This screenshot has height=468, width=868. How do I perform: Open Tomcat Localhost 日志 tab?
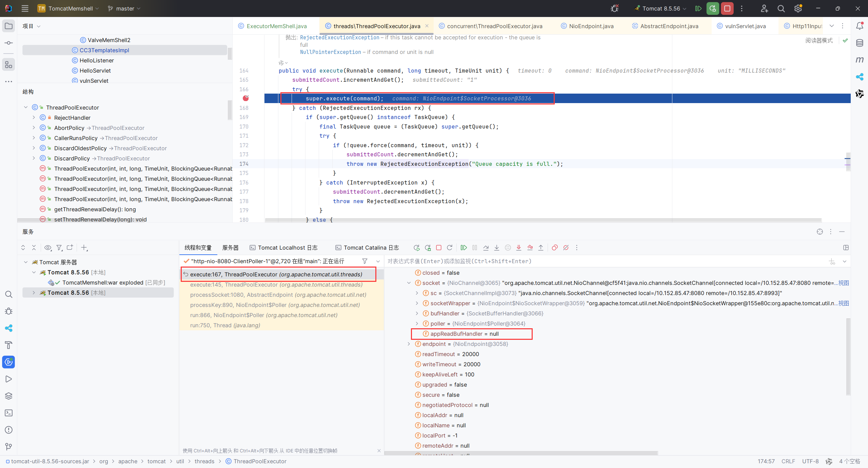point(283,248)
